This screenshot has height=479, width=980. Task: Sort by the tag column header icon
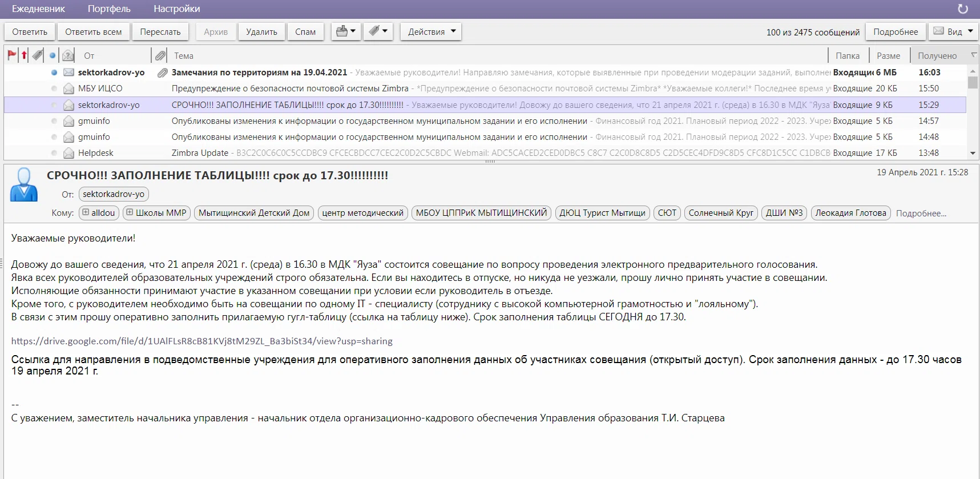38,55
